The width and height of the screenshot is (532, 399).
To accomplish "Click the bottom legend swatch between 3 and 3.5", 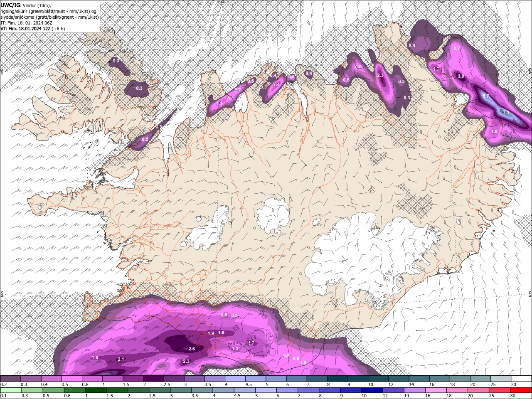I will point(181,390).
